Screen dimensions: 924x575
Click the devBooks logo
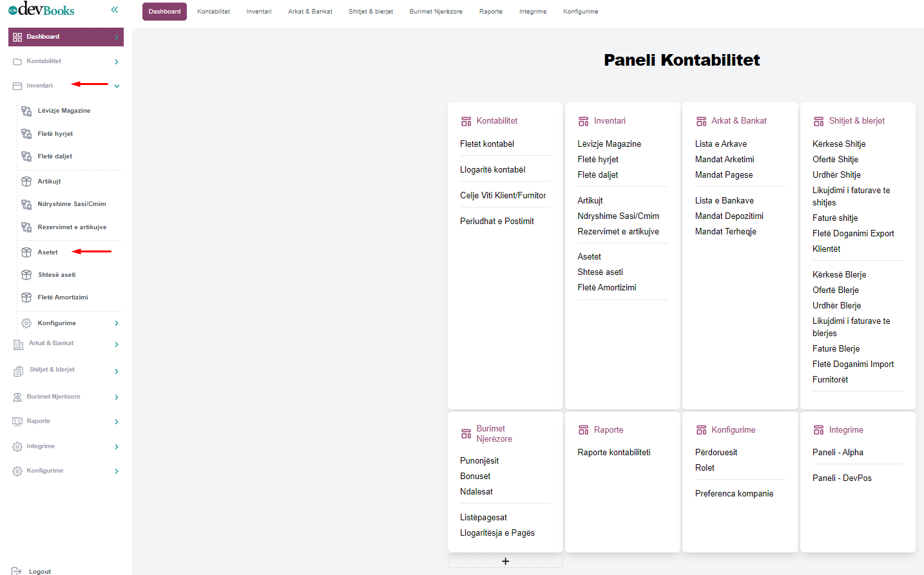(41, 10)
